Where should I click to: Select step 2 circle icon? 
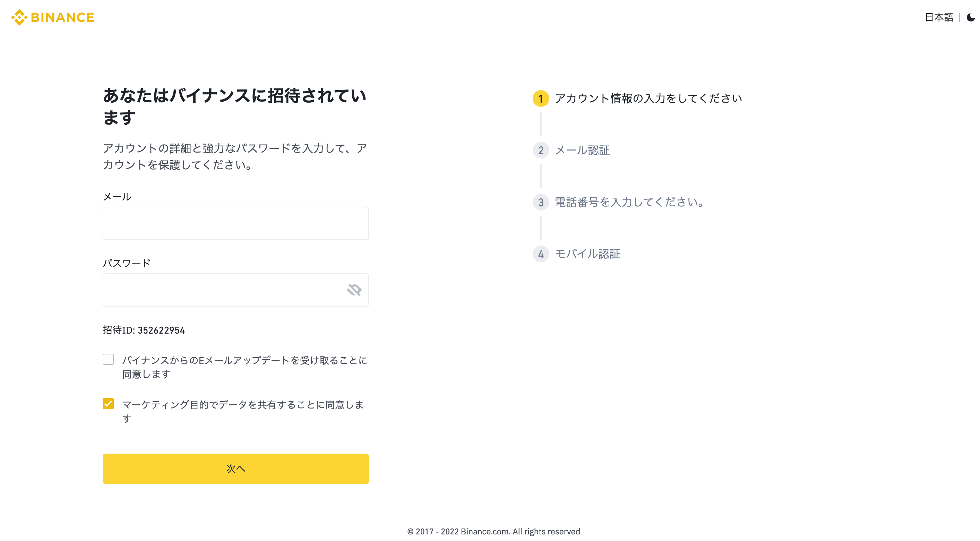coord(541,150)
